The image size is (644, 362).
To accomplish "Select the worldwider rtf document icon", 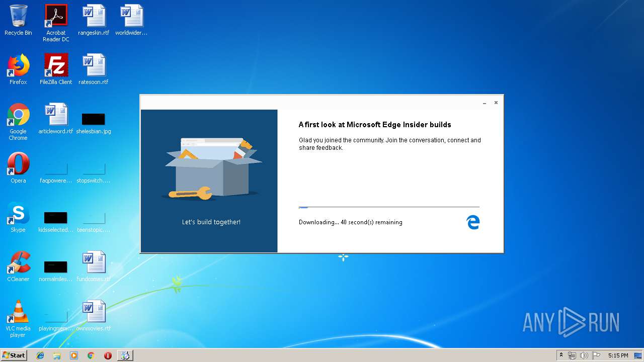I will tap(131, 20).
